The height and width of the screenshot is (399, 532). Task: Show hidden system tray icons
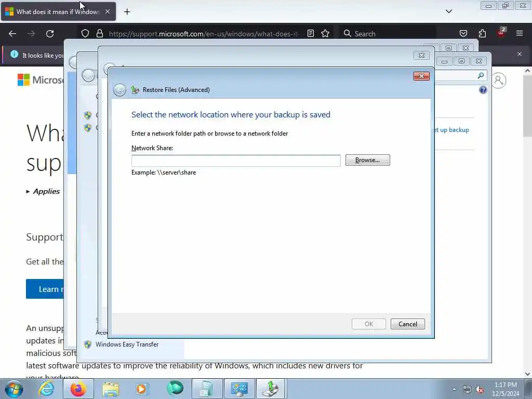tap(454, 390)
